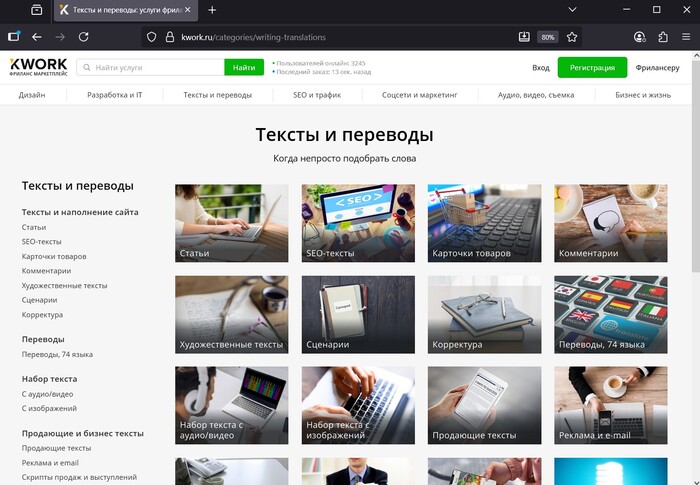
Task: Open the Фрилансеру link
Action: pyautogui.click(x=657, y=68)
